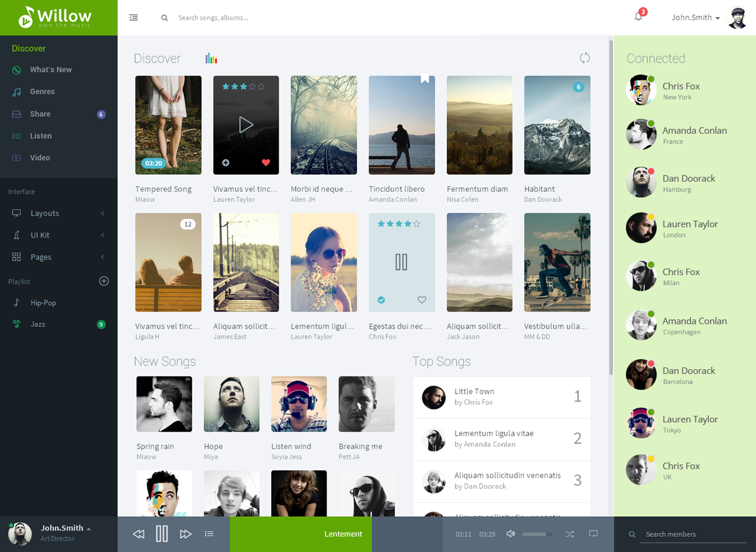
Task: Open notifications bell with badge 3
Action: click(x=639, y=16)
